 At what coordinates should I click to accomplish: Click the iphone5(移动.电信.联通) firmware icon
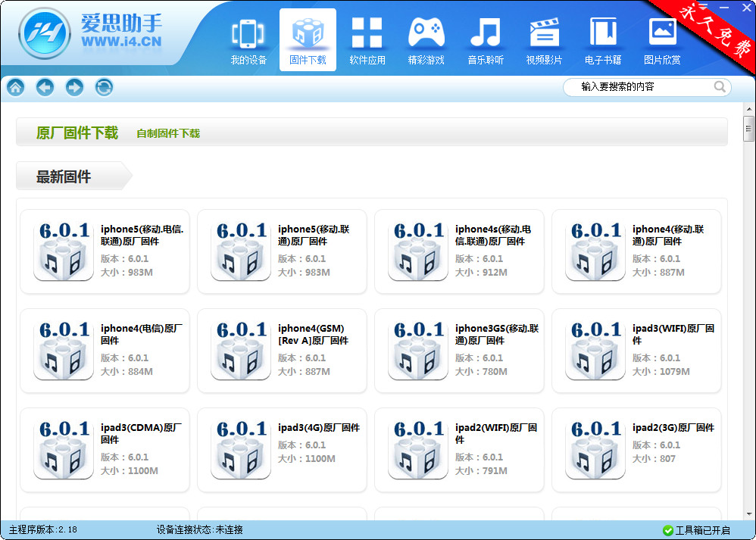[63, 251]
